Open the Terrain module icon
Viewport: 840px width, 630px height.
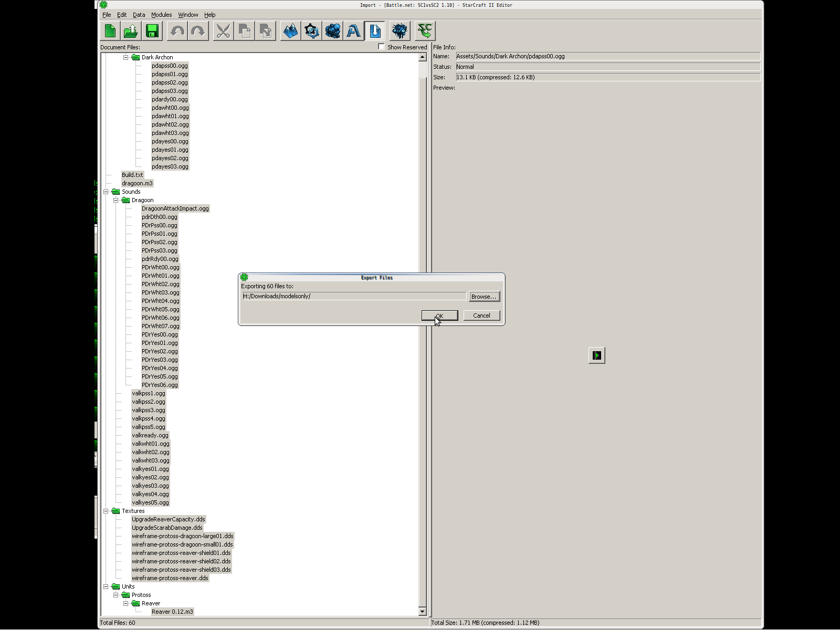click(x=290, y=31)
